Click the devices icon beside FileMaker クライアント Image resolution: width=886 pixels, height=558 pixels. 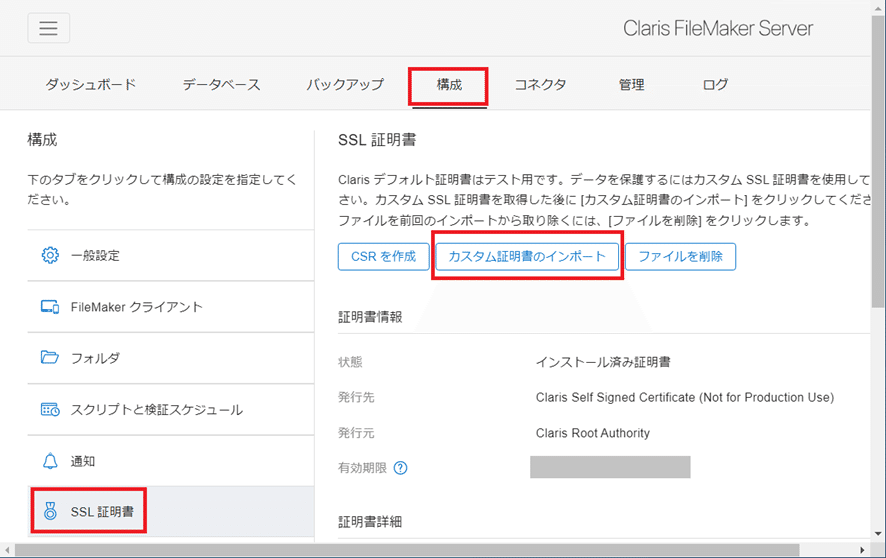(x=50, y=307)
